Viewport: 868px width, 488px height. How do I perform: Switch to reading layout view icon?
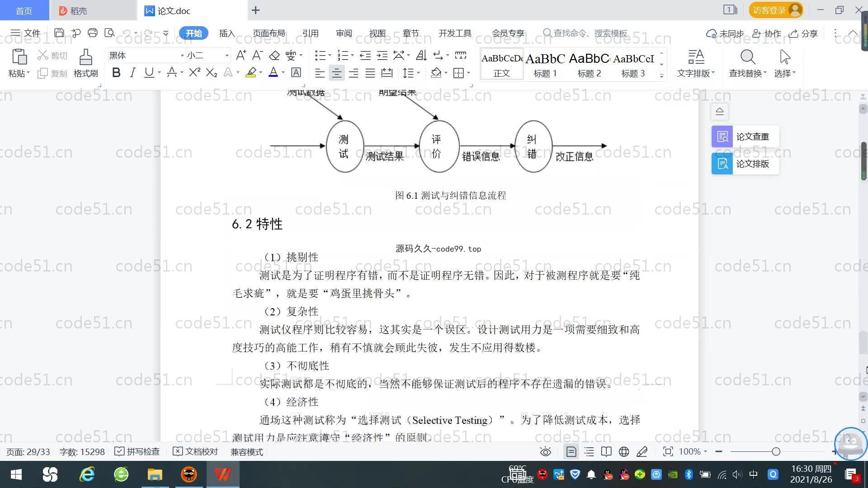pos(606,451)
